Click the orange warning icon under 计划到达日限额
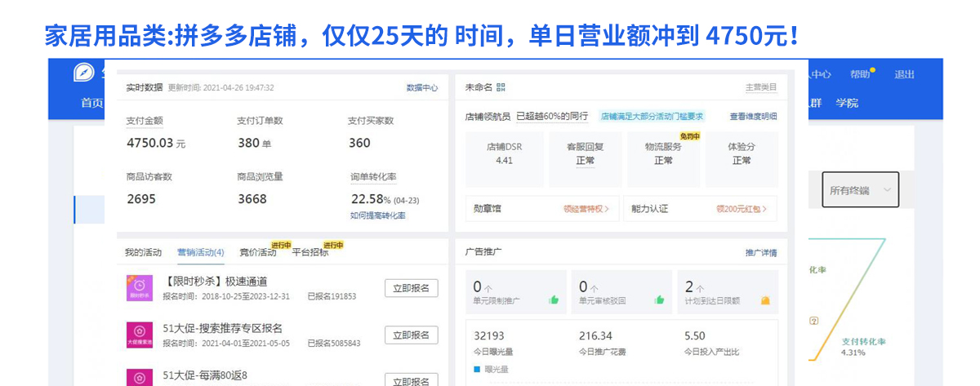This screenshot has width=980, height=386. [765, 300]
